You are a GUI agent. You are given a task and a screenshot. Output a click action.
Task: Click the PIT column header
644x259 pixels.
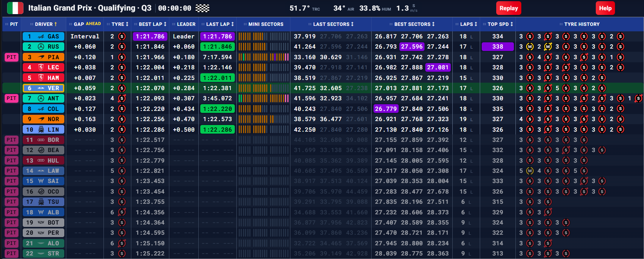[11, 24]
